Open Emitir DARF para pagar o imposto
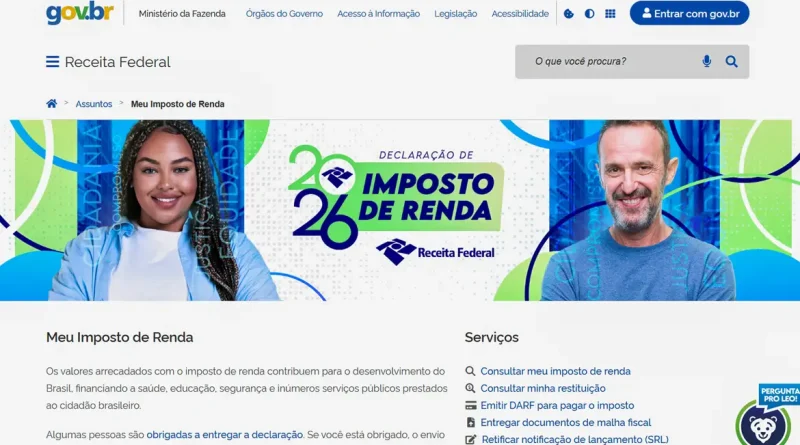800x445 pixels. (557, 406)
